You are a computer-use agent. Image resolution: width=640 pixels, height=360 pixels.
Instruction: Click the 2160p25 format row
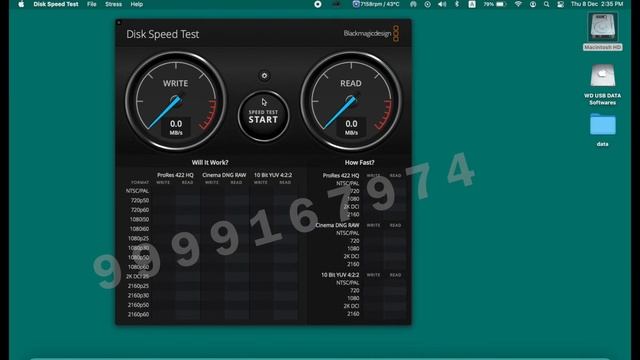coord(138,286)
